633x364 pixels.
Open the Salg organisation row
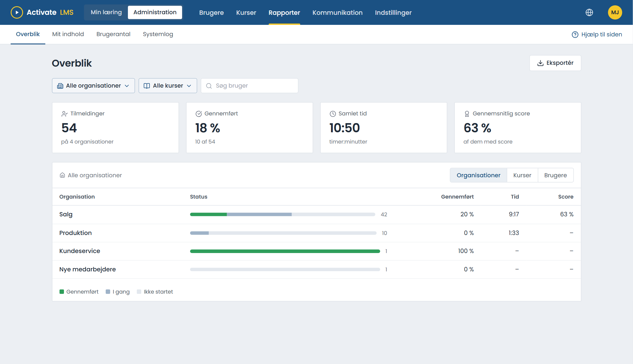(316, 214)
